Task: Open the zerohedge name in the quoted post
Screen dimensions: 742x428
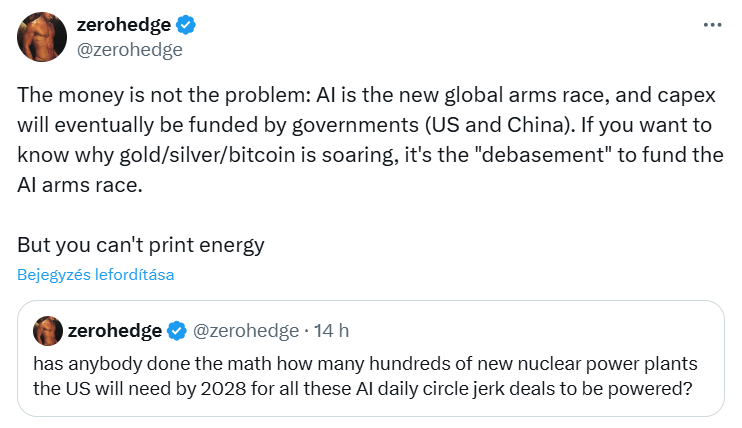Action: pos(115,330)
